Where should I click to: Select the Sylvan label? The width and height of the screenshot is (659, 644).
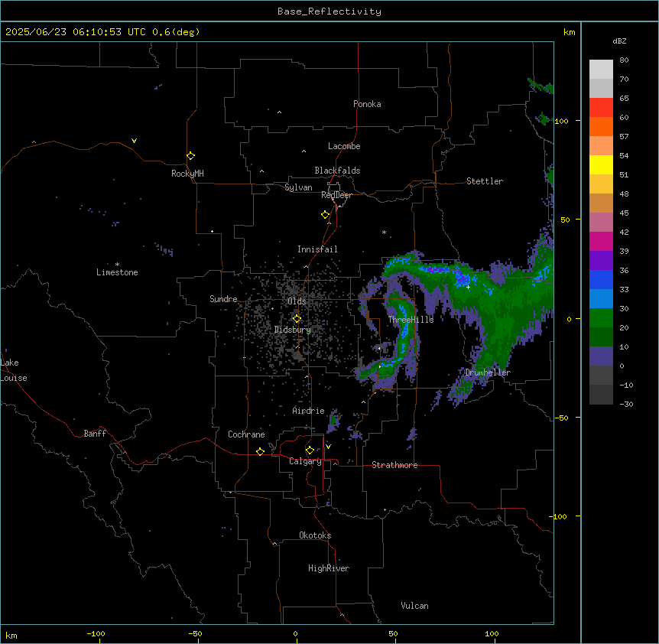(298, 187)
